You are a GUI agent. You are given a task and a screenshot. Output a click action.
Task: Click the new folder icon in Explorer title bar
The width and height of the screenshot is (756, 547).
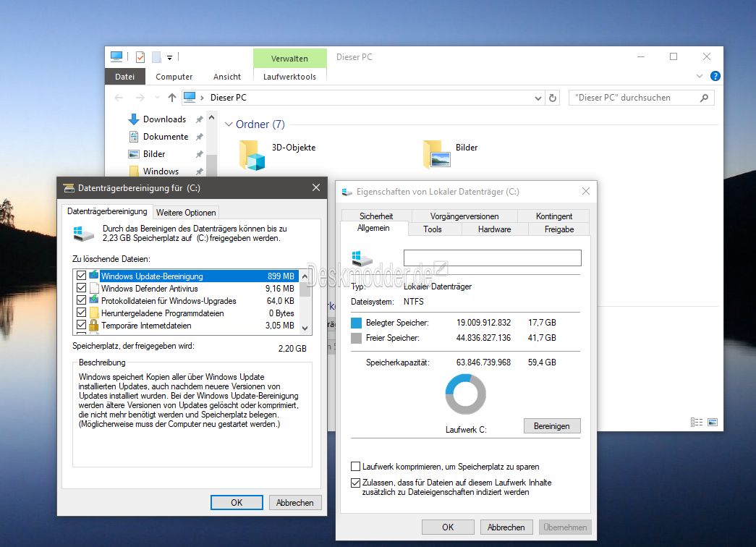[157, 57]
